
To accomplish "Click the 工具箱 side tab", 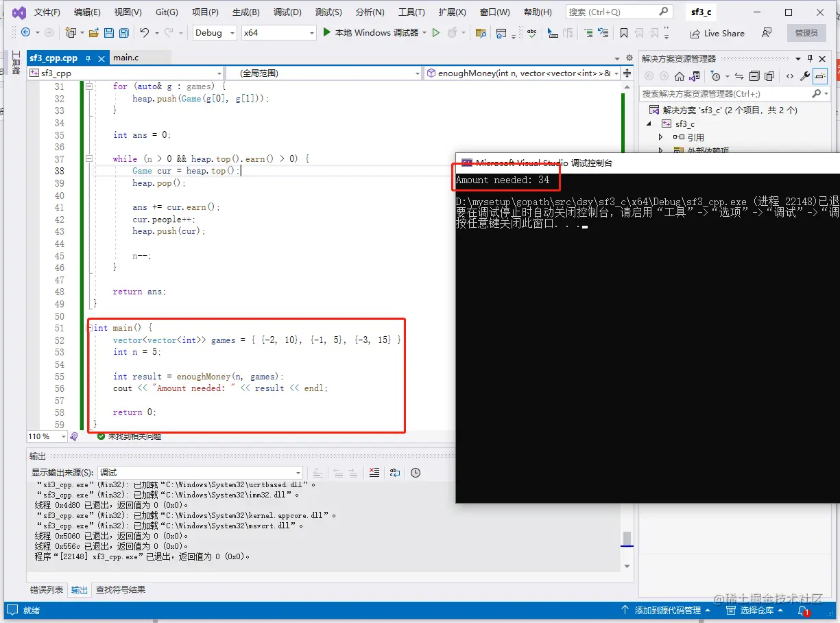I will click(16, 63).
